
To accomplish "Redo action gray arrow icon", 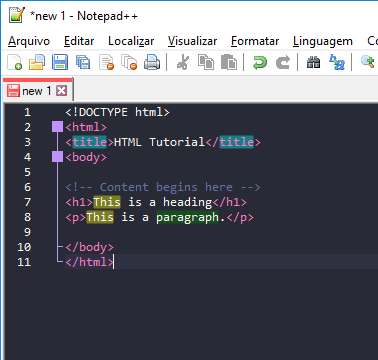I will (283, 62).
